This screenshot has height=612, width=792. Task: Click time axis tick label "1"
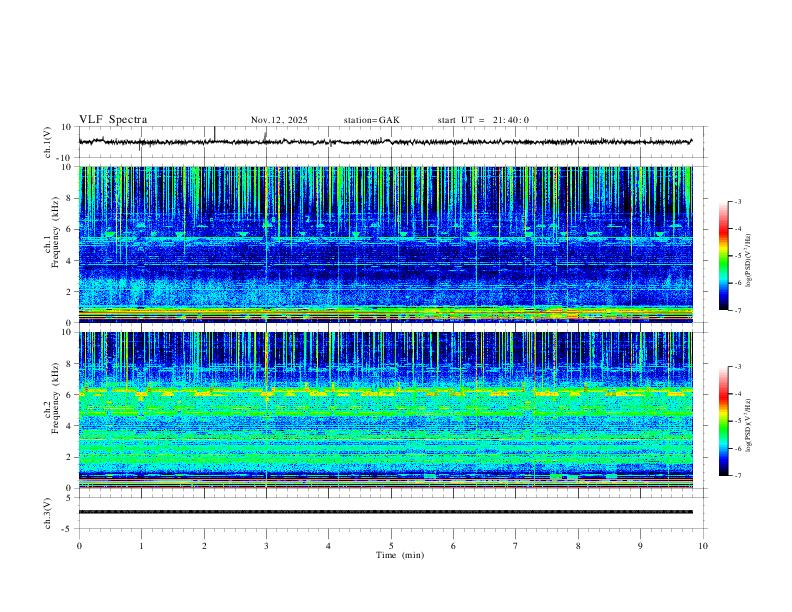coord(141,546)
